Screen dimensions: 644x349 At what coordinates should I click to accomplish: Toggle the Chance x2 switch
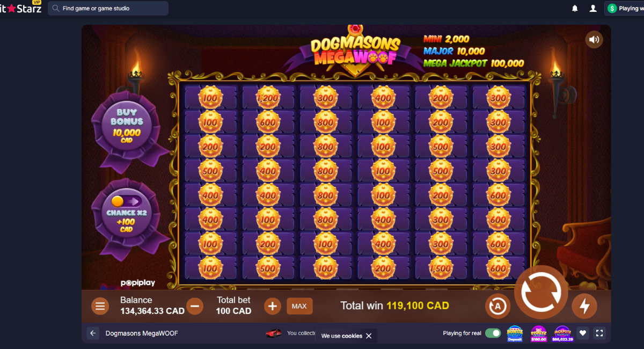tap(125, 201)
